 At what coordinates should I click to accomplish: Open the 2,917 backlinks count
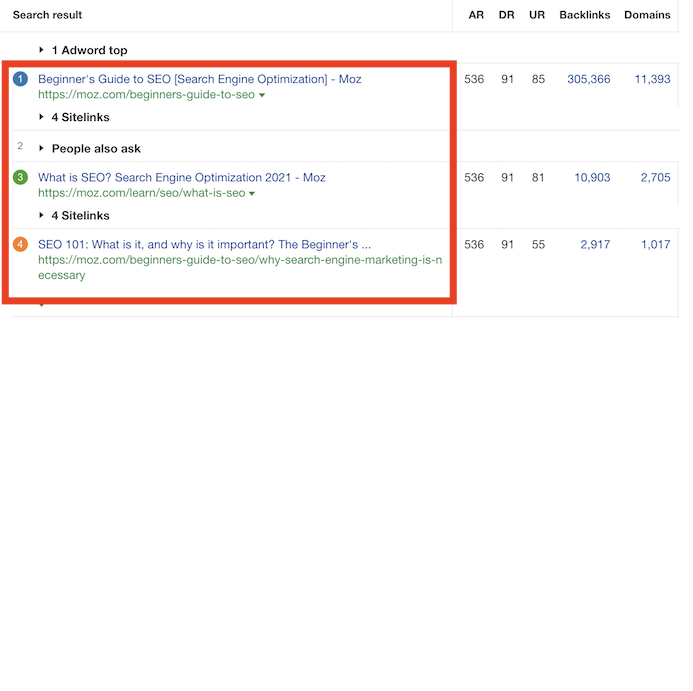[x=595, y=244]
